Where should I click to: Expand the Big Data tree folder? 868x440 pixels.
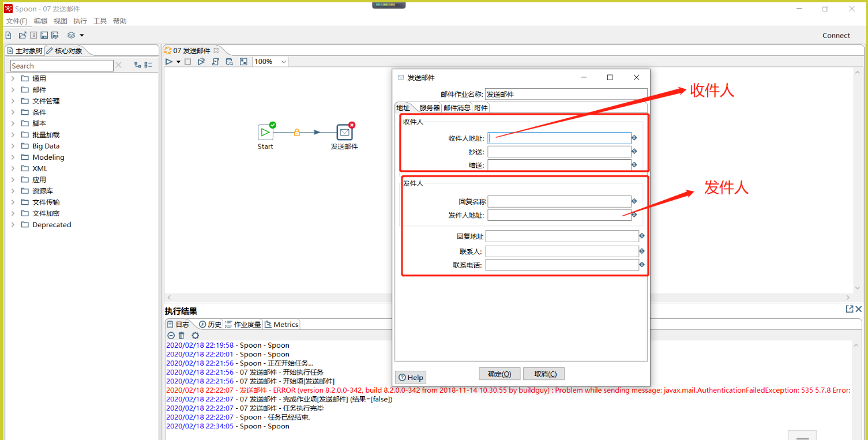(x=13, y=146)
